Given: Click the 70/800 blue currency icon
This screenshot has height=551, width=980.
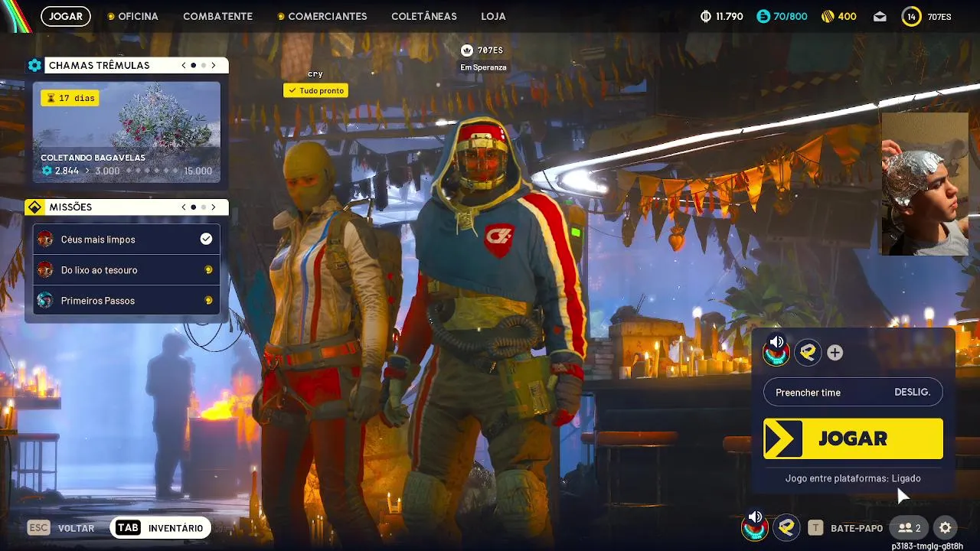Looking at the screenshot, I should [763, 16].
